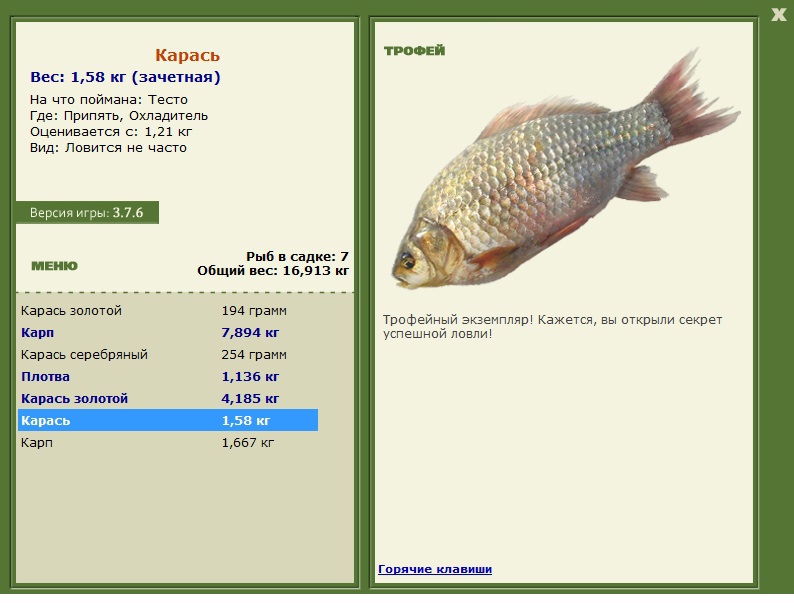The height and width of the screenshot is (614, 794).
Task: Click the Вид: Ловится не часто line
Action: click(x=108, y=148)
